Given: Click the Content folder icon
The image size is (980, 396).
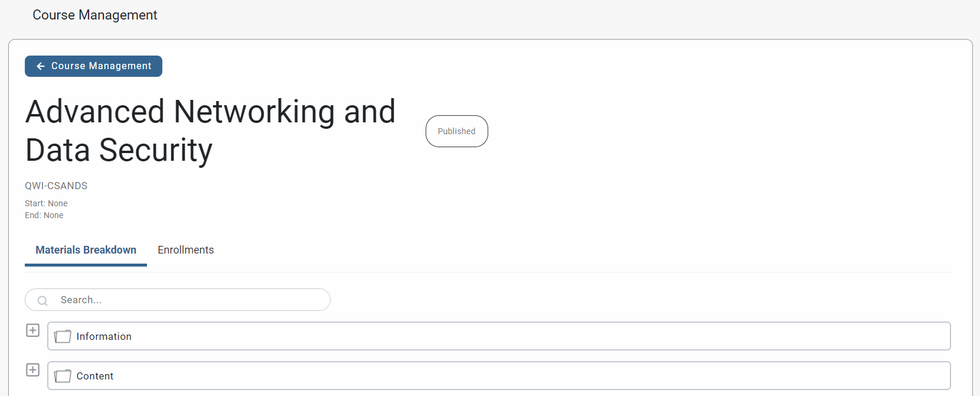Looking at the screenshot, I should 63,376.
